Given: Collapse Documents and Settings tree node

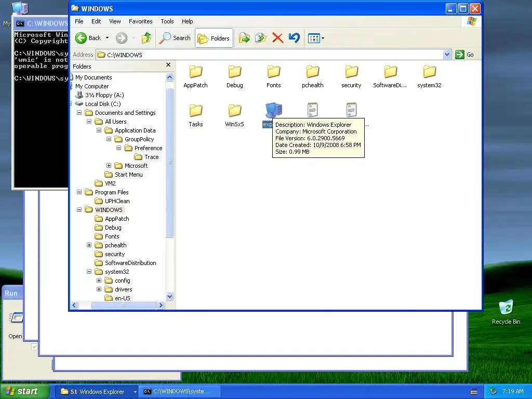Looking at the screenshot, I should point(79,113).
